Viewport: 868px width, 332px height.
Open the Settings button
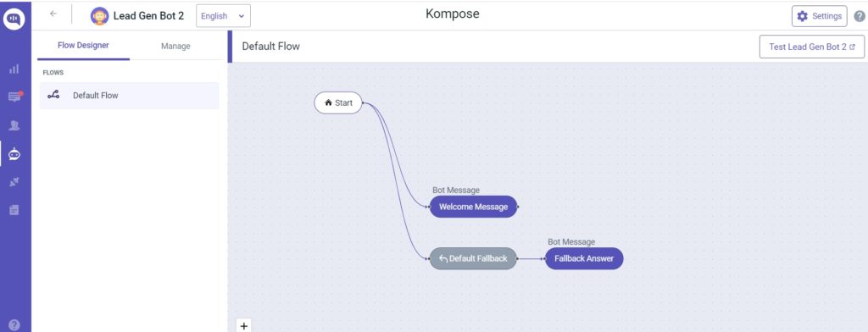tap(820, 16)
